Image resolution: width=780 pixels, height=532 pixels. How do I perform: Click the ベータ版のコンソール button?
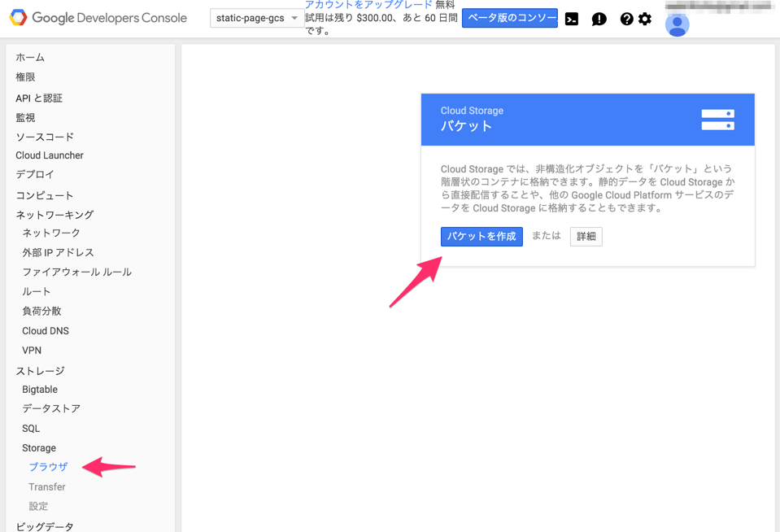[509, 18]
